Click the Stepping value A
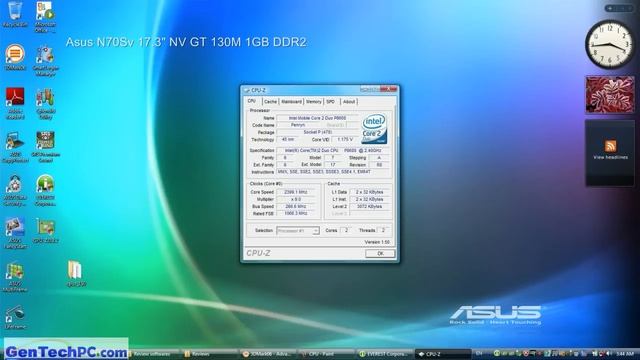The height and width of the screenshot is (360, 640). 379,158
